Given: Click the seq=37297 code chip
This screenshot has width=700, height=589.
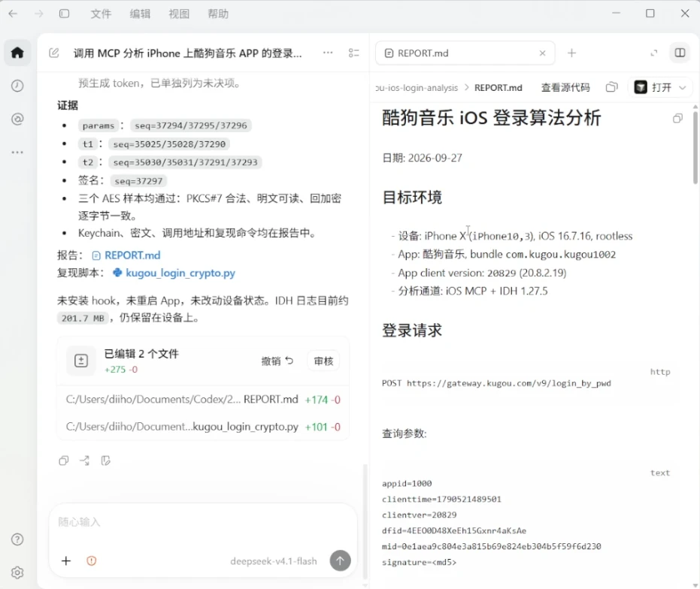Looking at the screenshot, I should tap(138, 181).
